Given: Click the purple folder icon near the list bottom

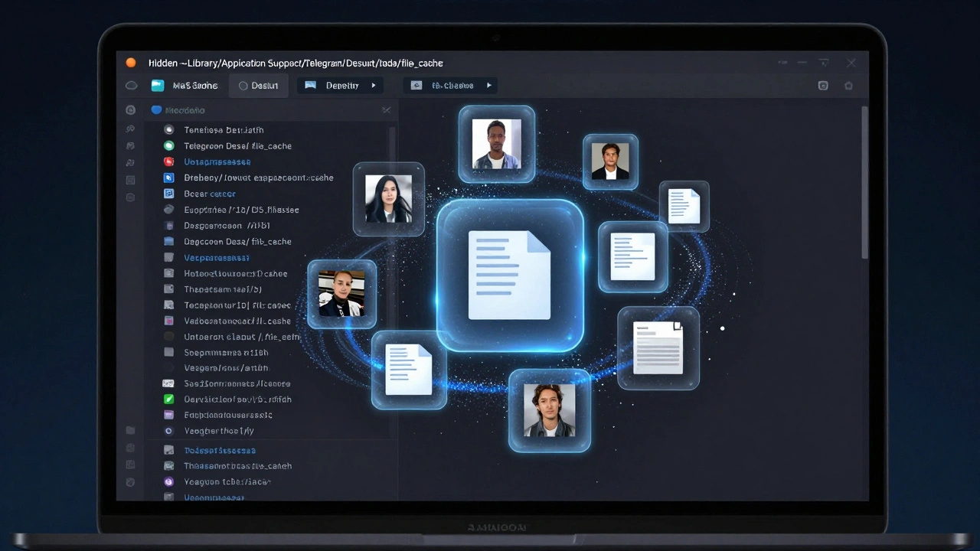Looking at the screenshot, I should point(168,415).
